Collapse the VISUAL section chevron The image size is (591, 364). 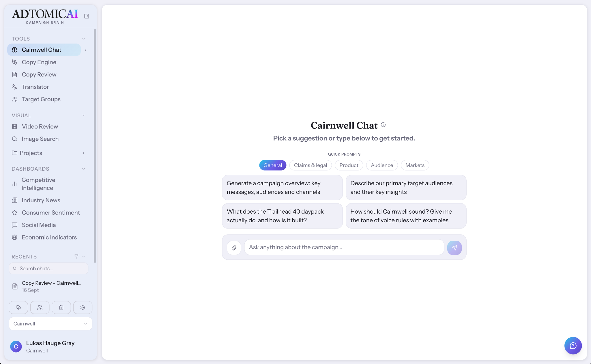[x=83, y=115]
